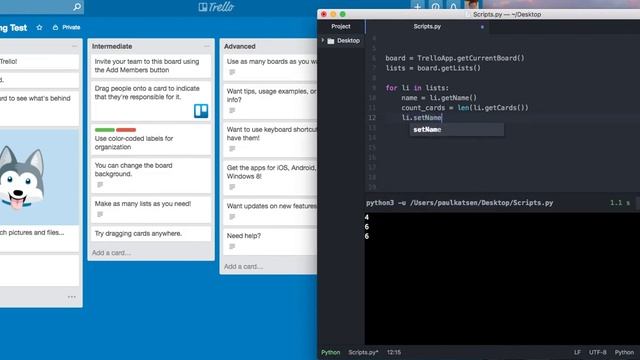Click description icon on keyboard shortcuts card
640x360 pixels.
coord(232,149)
